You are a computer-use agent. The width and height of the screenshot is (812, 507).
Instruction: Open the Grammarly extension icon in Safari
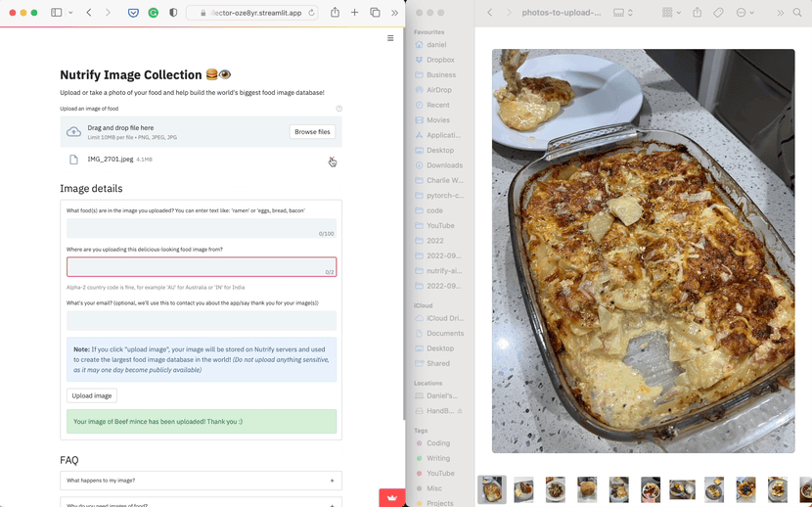click(x=154, y=13)
